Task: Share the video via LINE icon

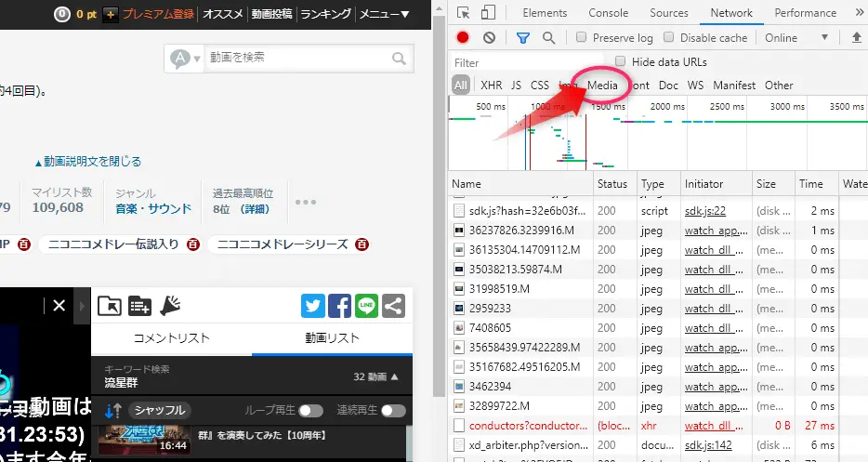Action: [x=365, y=306]
